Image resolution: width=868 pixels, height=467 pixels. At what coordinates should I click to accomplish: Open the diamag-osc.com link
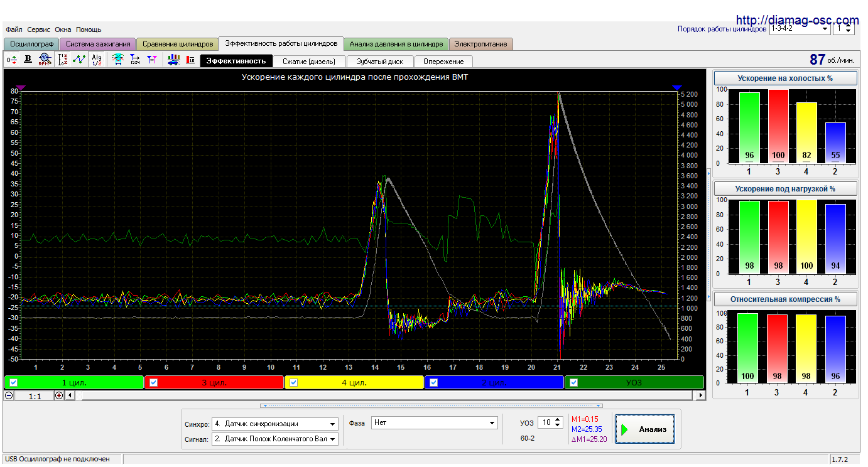pyautogui.click(x=796, y=20)
